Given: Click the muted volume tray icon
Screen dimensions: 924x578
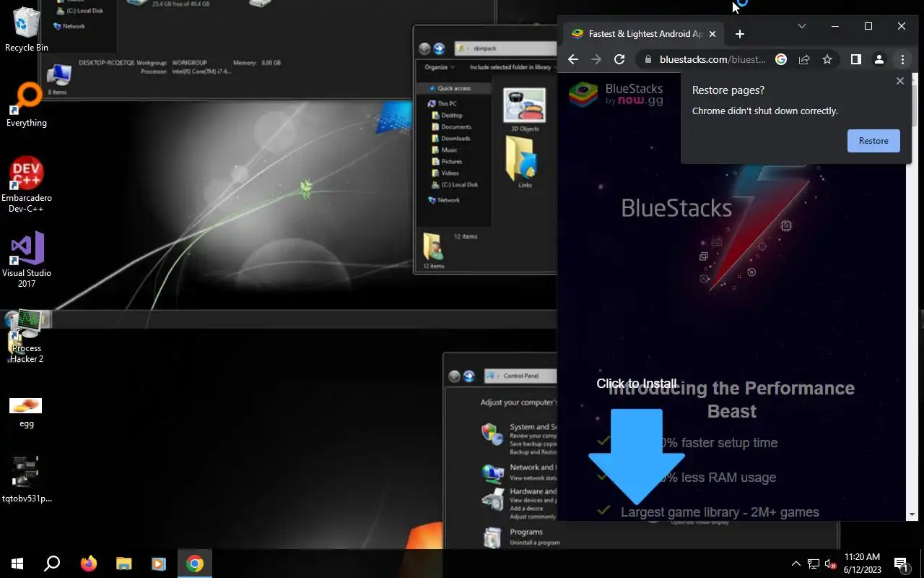Looking at the screenshot, I should click(830, 564).
